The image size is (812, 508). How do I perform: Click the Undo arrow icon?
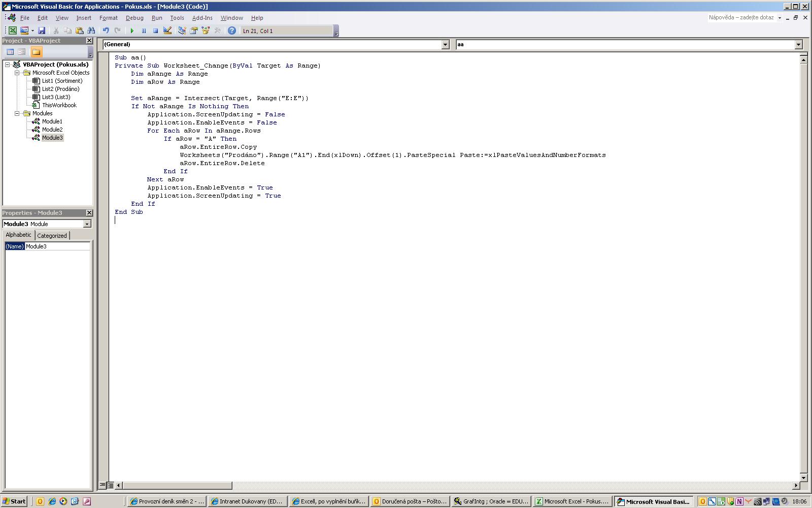(106, 30)
